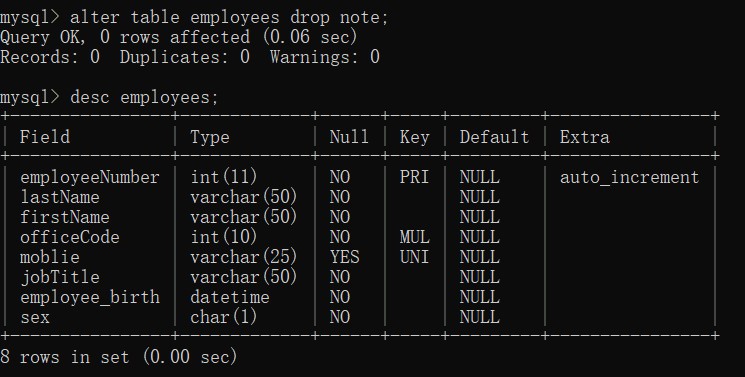Screen dimensions: 745x377
Task: Click the 'YES' null value for moblie
Action: tap(344, 257)
